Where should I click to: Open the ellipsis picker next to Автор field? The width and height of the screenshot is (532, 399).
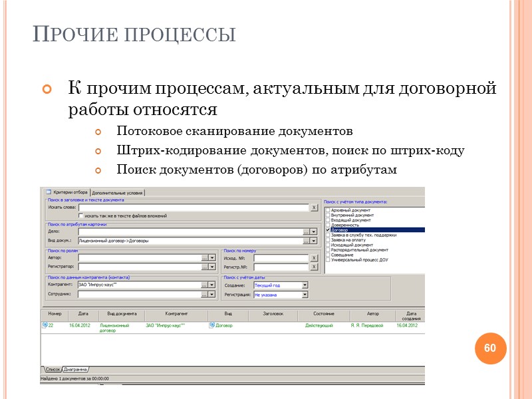click(203, 258)
